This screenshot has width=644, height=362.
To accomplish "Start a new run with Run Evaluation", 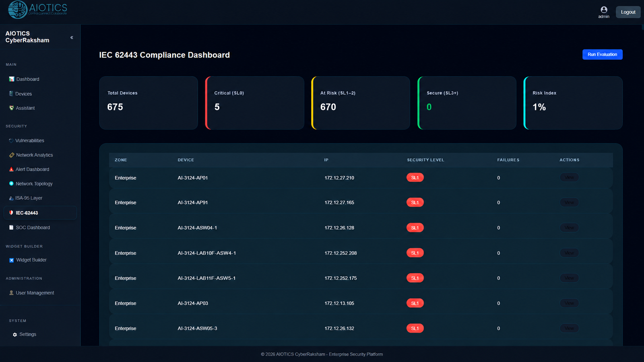I will coord(602,54).
